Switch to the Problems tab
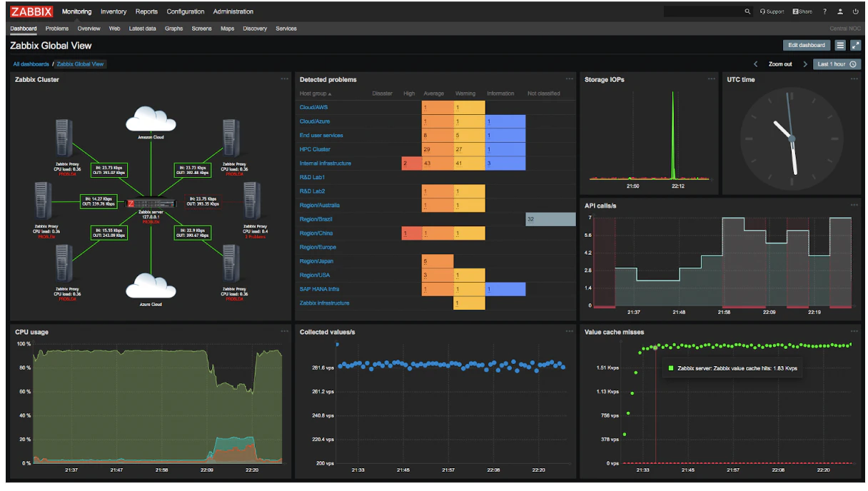 tap(57, 29)
